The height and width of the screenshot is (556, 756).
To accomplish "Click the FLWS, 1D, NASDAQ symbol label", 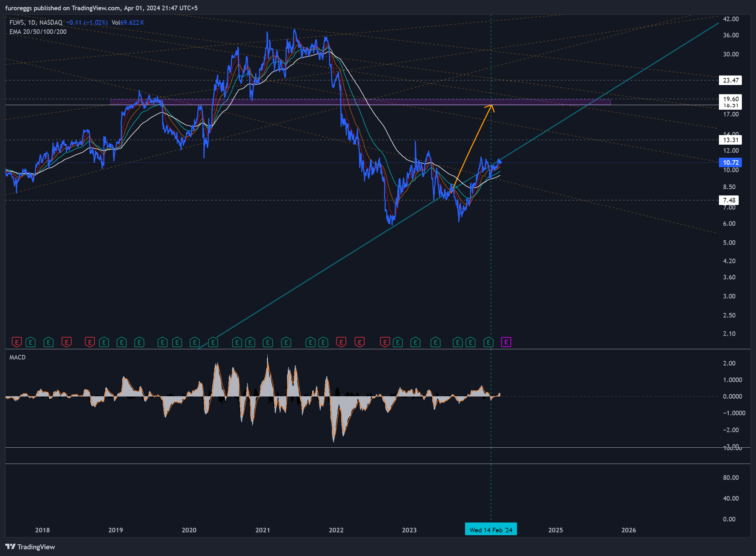I will 36,23.
